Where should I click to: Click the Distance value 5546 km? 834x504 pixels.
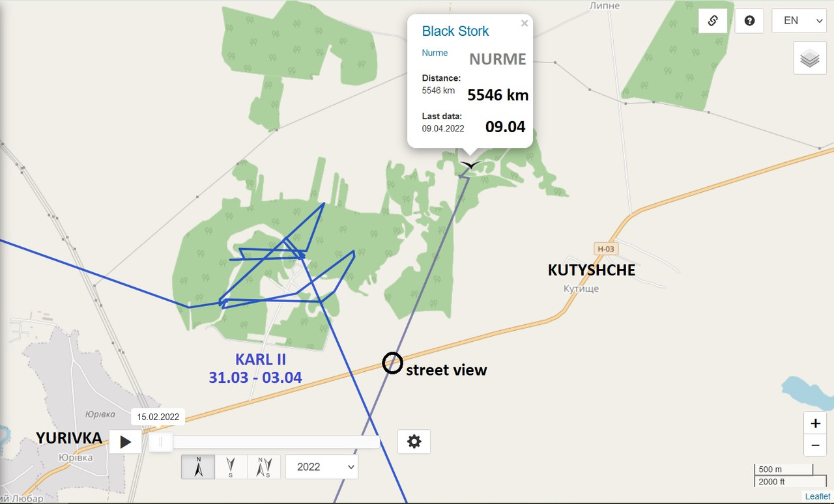click(439, 91)
